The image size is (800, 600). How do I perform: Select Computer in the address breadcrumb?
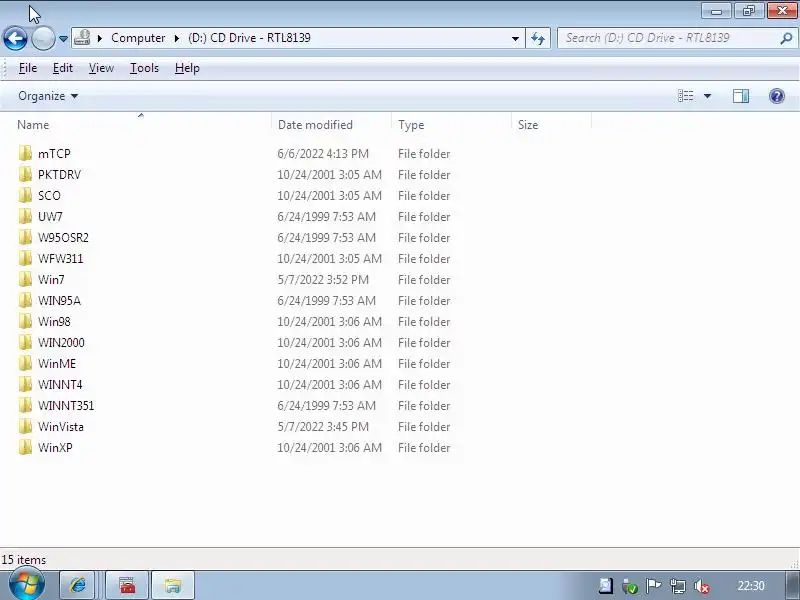[138, 38]
